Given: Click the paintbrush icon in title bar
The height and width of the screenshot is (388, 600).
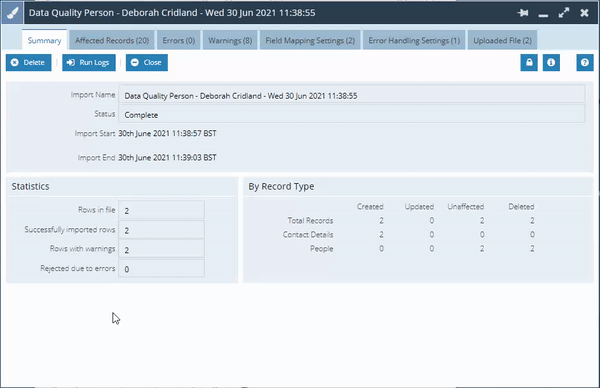Looking at the screenshot, I should [12, 13].
